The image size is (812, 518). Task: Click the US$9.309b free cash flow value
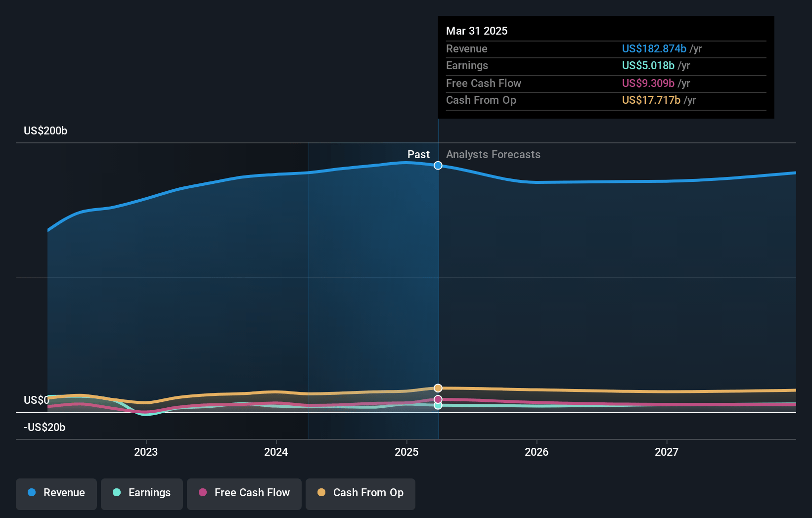[x=648, y=83]
